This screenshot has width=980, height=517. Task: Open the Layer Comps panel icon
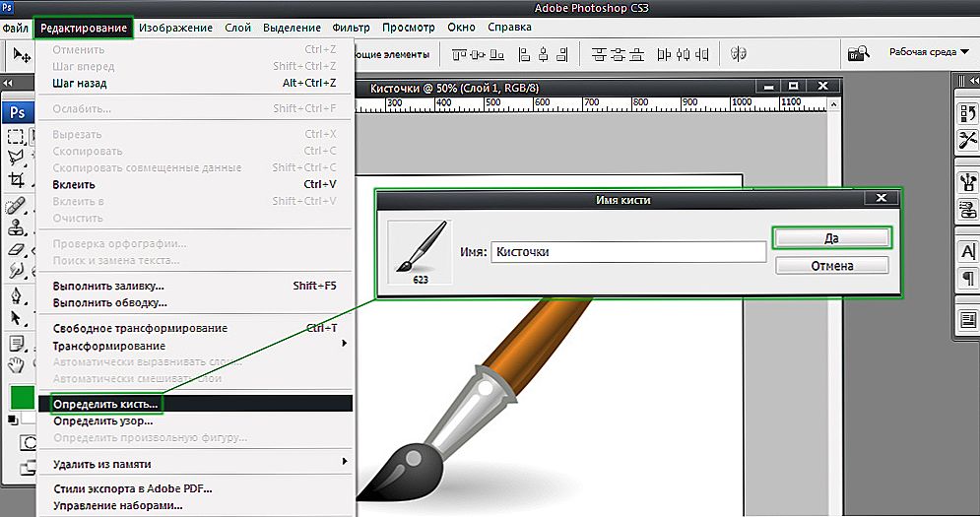967,320
